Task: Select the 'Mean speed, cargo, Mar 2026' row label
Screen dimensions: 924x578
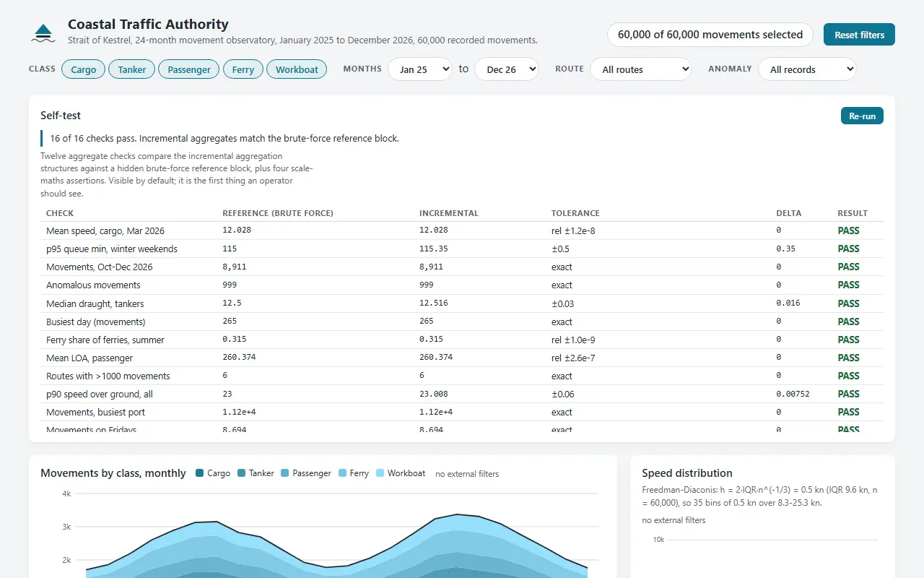Action: [x=105, y=231]
